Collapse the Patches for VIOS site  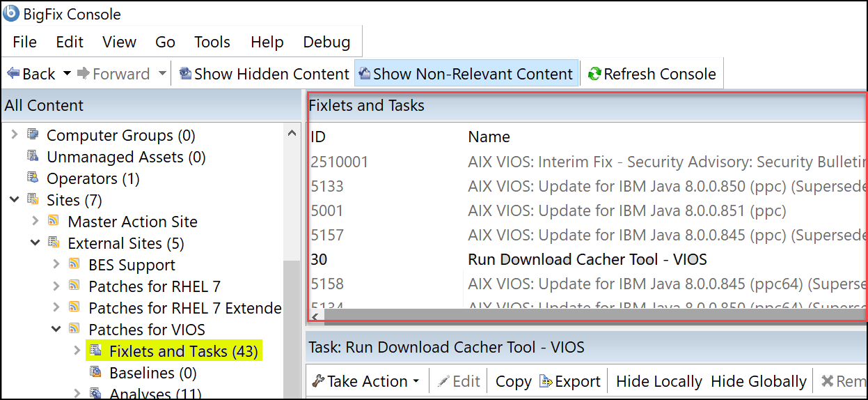tap(56, 329)
